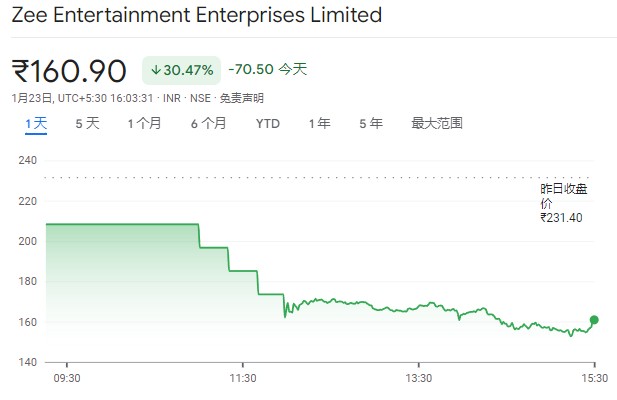The height and width of the screenshot is (400, 617).
Task: Select the 最大范围 range tab
Action: pos(437,124)
